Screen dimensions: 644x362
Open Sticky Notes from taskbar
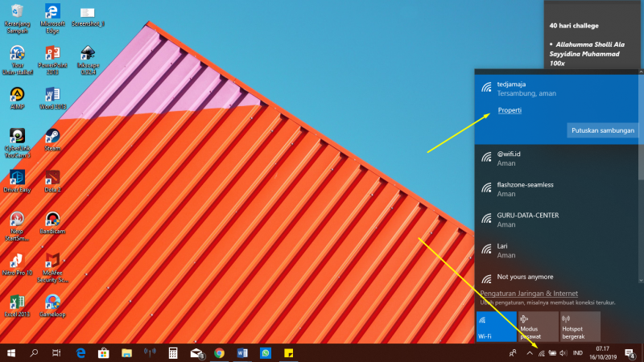pos(289,353)
